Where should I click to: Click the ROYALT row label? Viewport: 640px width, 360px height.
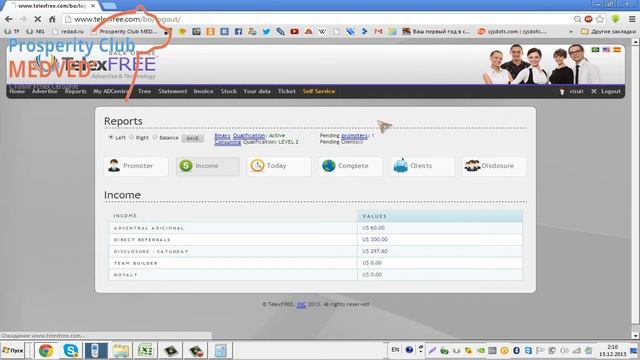(x=125, y=275)
